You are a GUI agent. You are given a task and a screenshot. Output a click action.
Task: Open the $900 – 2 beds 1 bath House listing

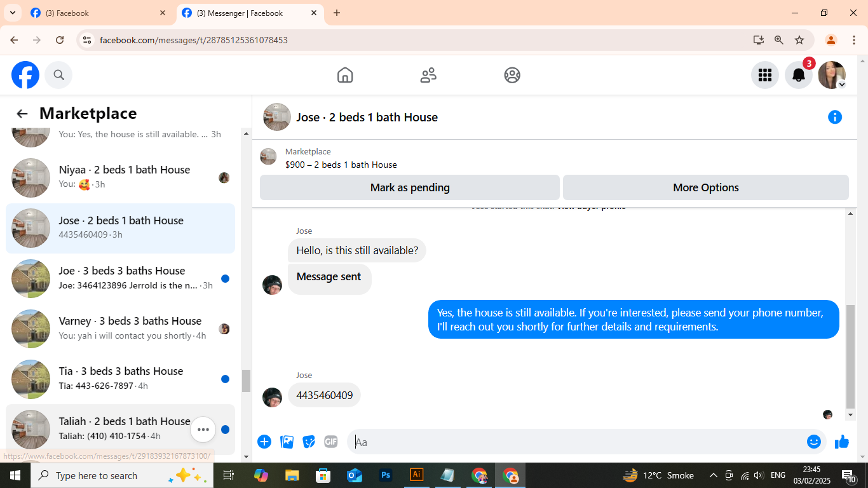tap(341, 165)
